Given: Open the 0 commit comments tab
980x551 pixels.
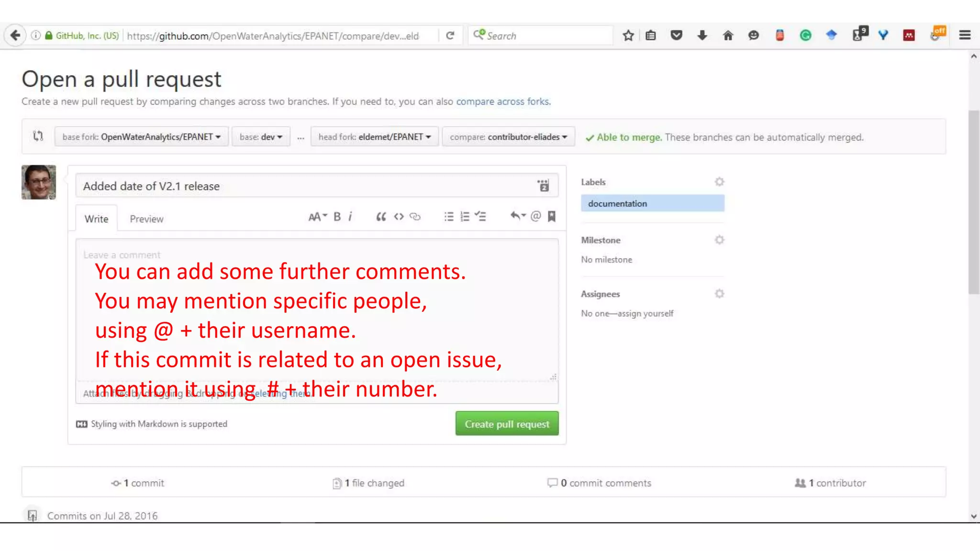Looking at the screenshot, I should (599, 483).
